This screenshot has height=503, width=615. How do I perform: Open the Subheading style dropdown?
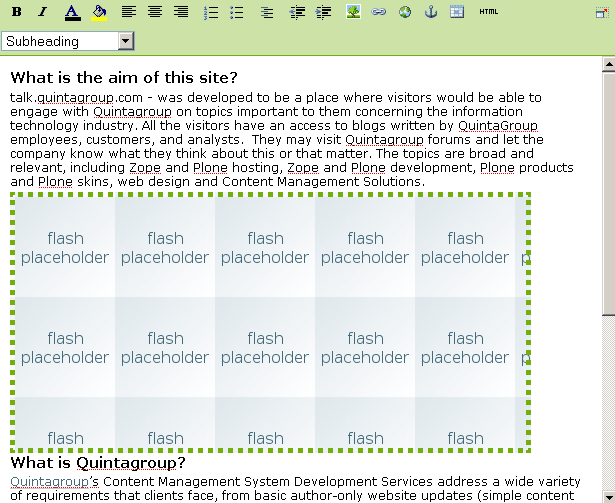[x=68, y=41]
